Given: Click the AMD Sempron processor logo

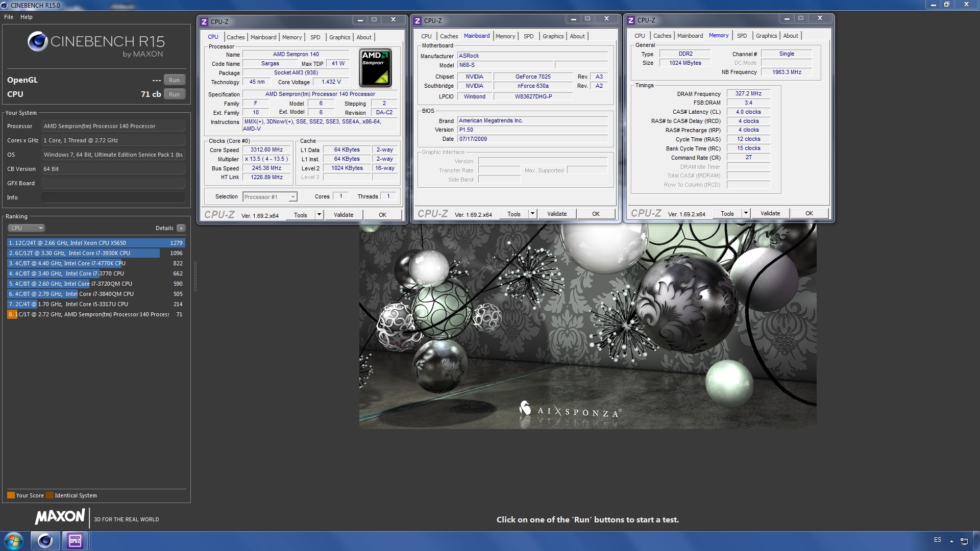Looking at the screenshot, I should (x=376, y=68).
